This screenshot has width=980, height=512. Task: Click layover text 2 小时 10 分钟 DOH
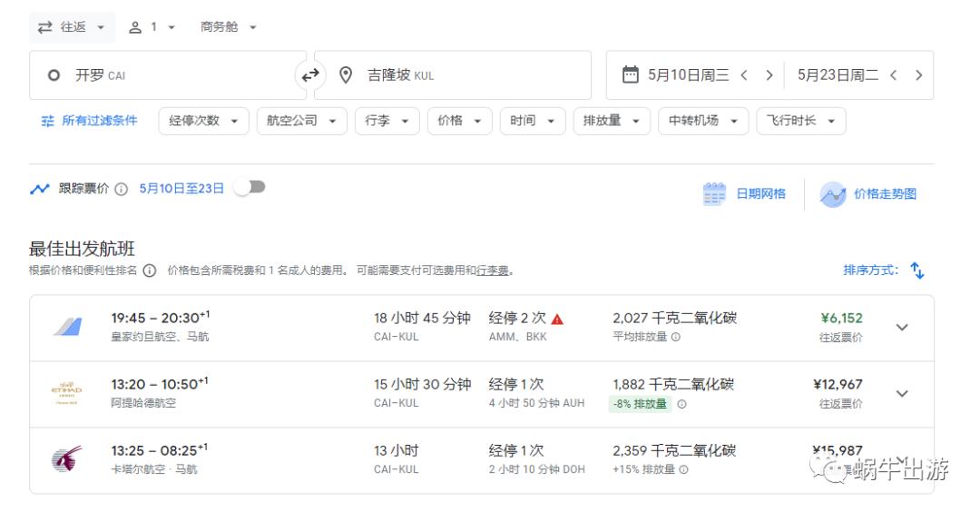pos(537,469)
